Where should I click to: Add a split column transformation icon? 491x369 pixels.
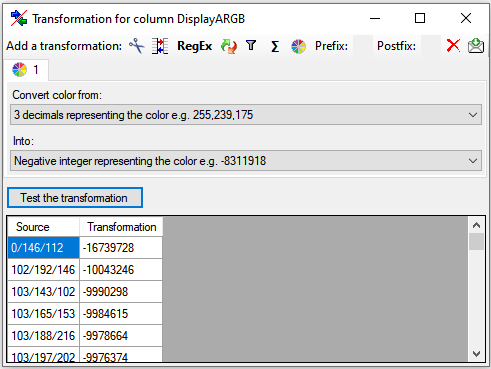tap(160, 46)
